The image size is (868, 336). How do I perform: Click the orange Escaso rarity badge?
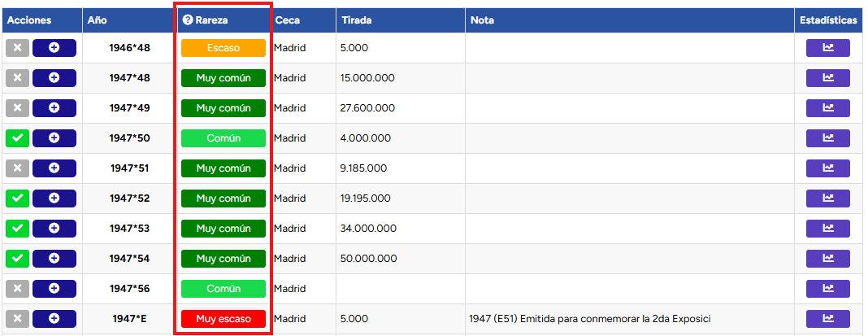(x=224, y=48)
